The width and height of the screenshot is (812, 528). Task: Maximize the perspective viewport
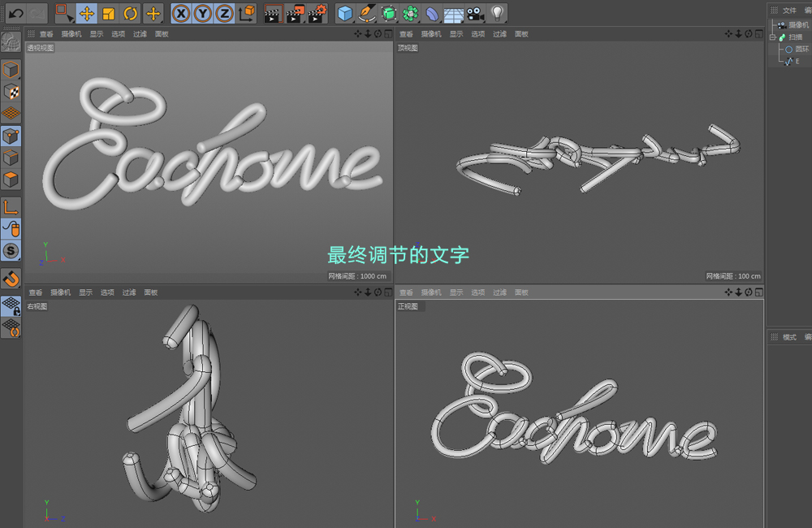coord(388,33)
